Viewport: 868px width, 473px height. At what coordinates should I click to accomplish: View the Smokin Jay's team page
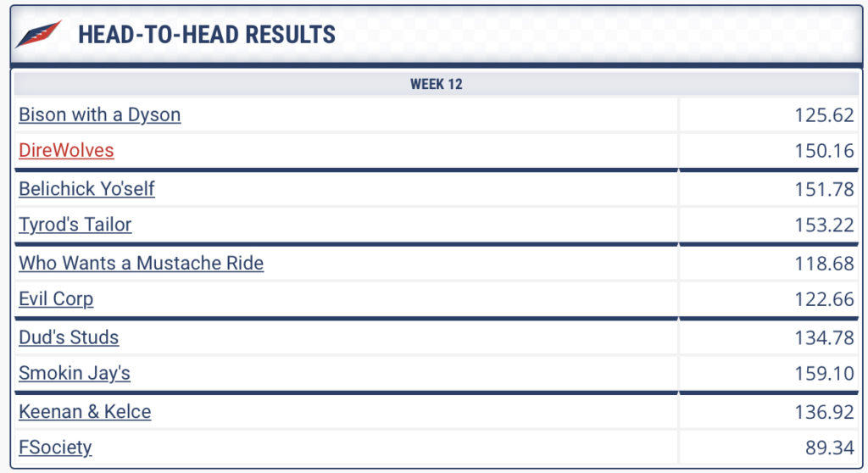click(x=75, y=373)
